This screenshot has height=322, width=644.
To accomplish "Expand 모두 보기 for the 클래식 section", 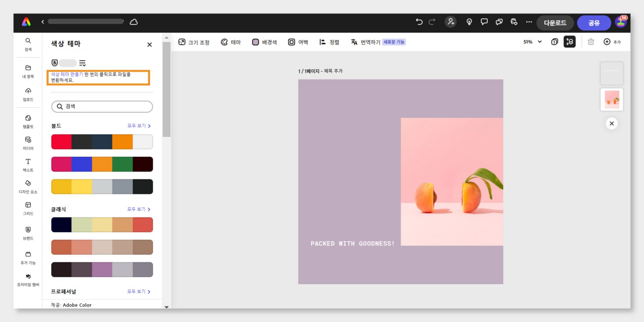I will (139, 209).
